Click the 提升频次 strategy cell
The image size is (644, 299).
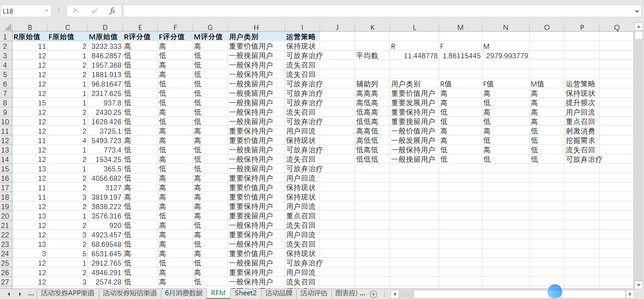tap(582, 103)
